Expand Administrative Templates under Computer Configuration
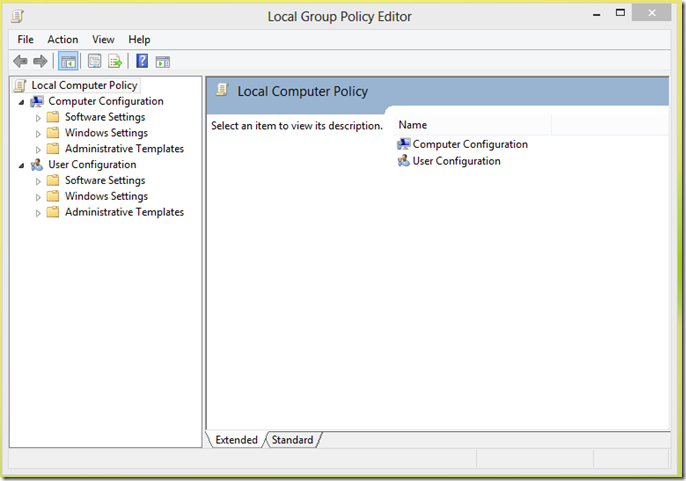This screenshot has width=686, height=481. (x=38, y=150)
